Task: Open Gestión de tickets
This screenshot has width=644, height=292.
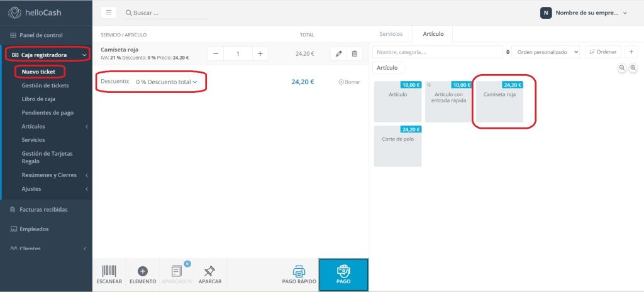Action: coord(45,85)
